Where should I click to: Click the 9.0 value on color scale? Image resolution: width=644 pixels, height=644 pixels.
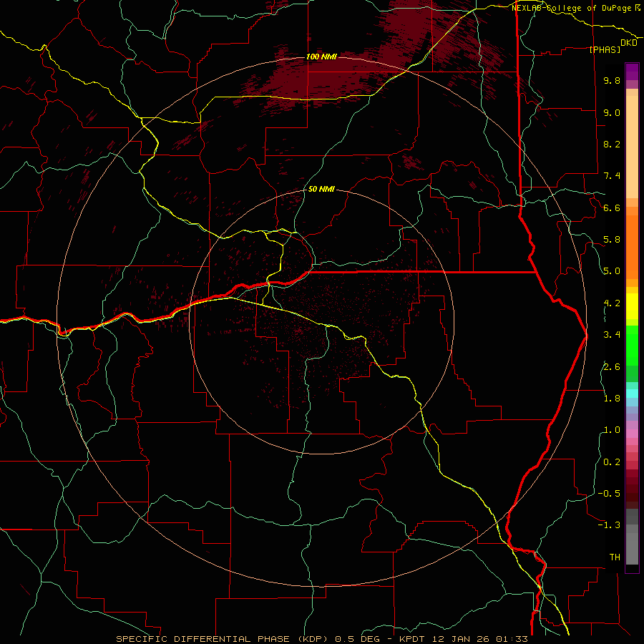point(612,112)
